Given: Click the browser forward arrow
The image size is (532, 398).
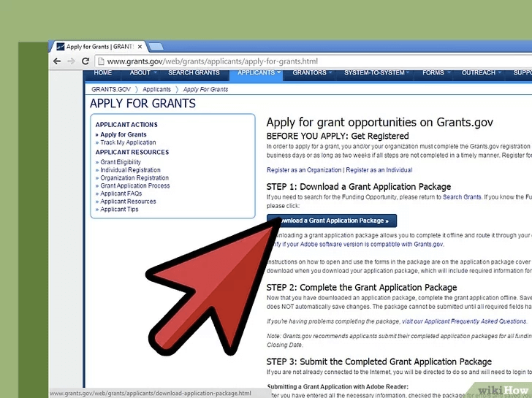Looking at the screenshot, I should [71, 62].
